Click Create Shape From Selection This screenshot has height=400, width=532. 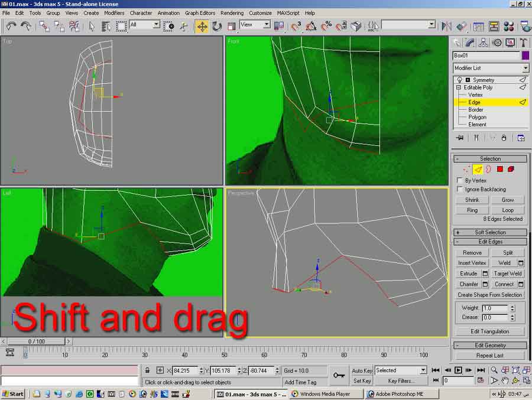click(489, 295)
